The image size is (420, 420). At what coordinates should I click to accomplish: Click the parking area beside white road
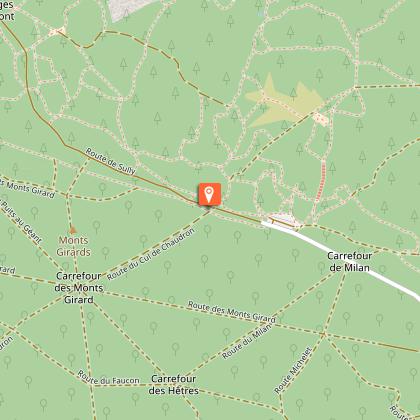284,219
